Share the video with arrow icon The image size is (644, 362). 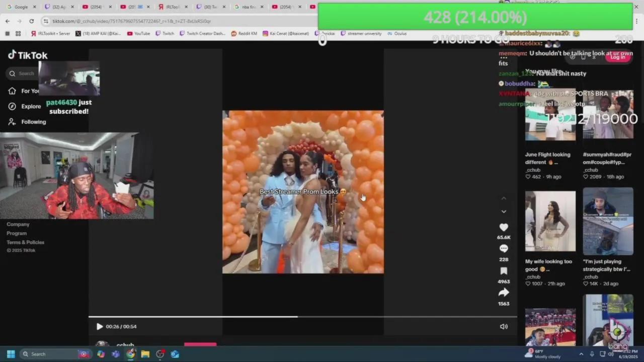click(504, 293)
